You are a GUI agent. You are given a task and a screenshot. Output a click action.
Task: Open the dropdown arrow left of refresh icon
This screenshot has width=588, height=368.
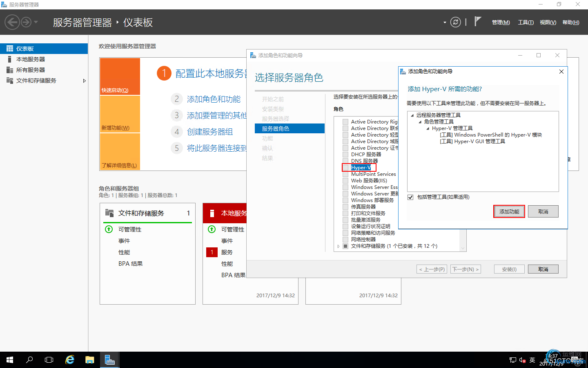pyautogui.click(x=445, y=22)
